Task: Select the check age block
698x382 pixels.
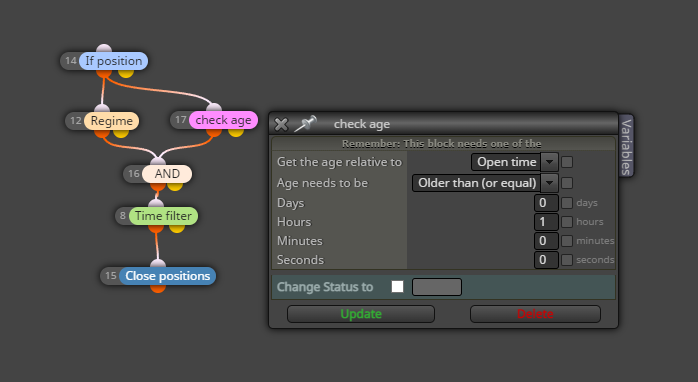Action: [223, 120]
